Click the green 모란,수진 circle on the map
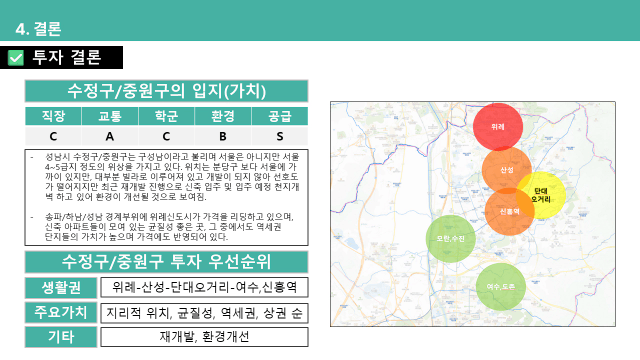640x360 pixels. point(451,238)
